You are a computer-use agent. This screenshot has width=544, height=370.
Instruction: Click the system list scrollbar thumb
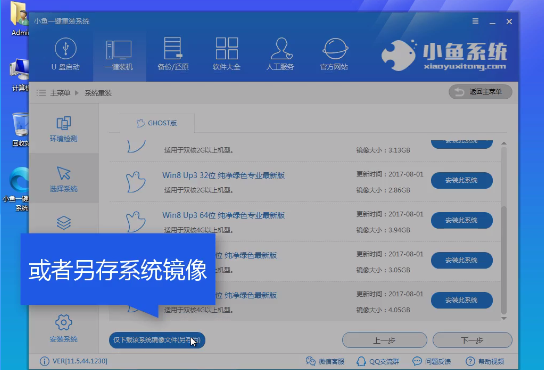click(x=504, y=260)
